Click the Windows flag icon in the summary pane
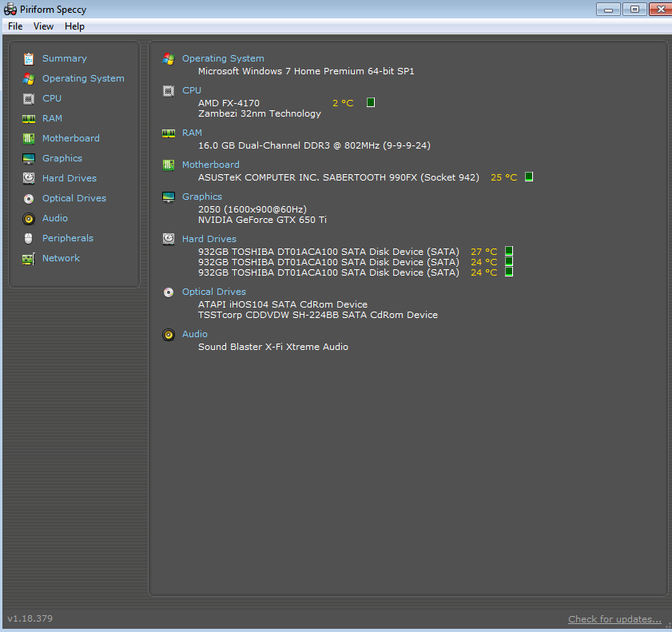 point(169,59)
